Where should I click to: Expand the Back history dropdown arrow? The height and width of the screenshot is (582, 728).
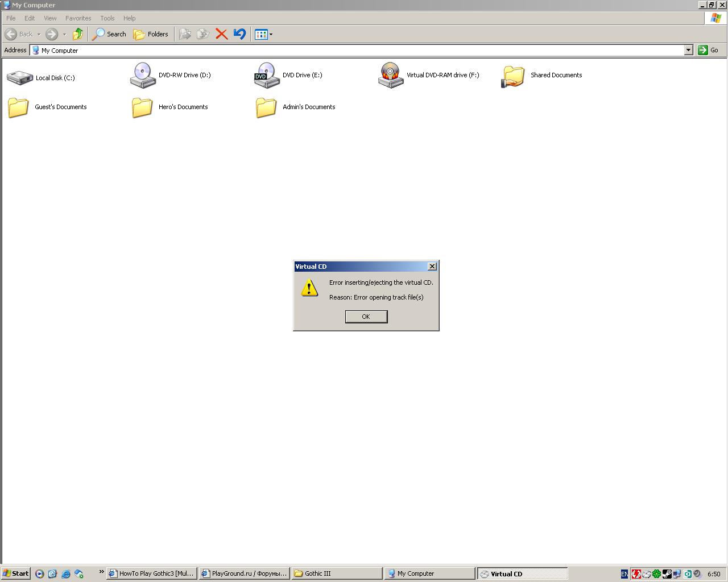[x=39, y=34]
